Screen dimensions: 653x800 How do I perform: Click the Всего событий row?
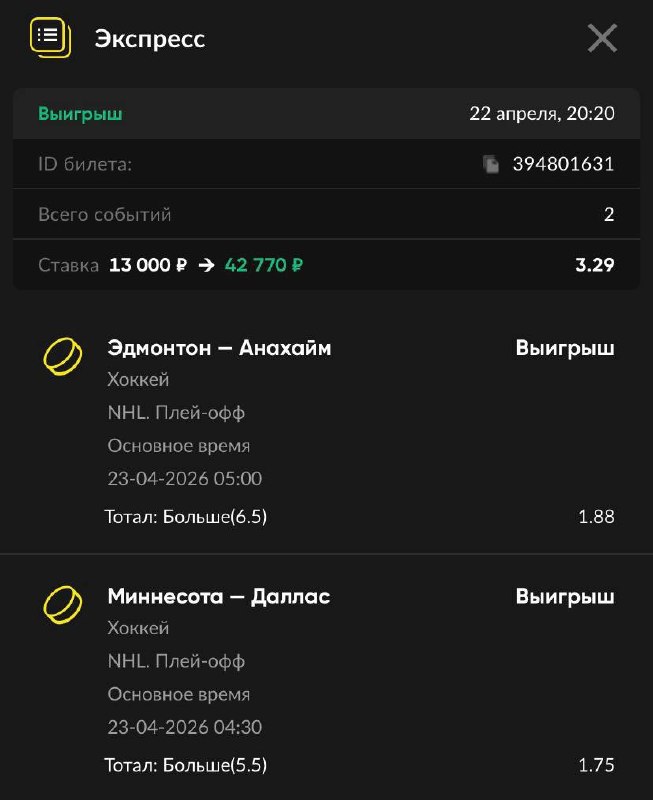(x=326, y=214)
